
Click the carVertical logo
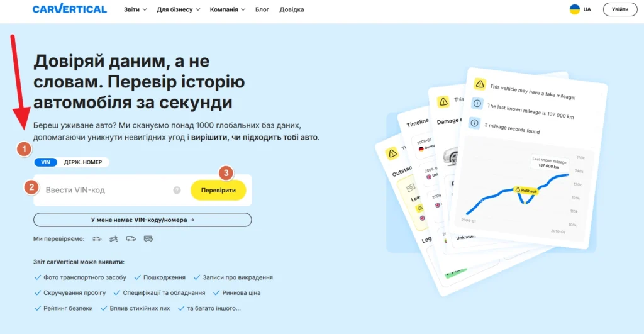click(x=69, y=9)
